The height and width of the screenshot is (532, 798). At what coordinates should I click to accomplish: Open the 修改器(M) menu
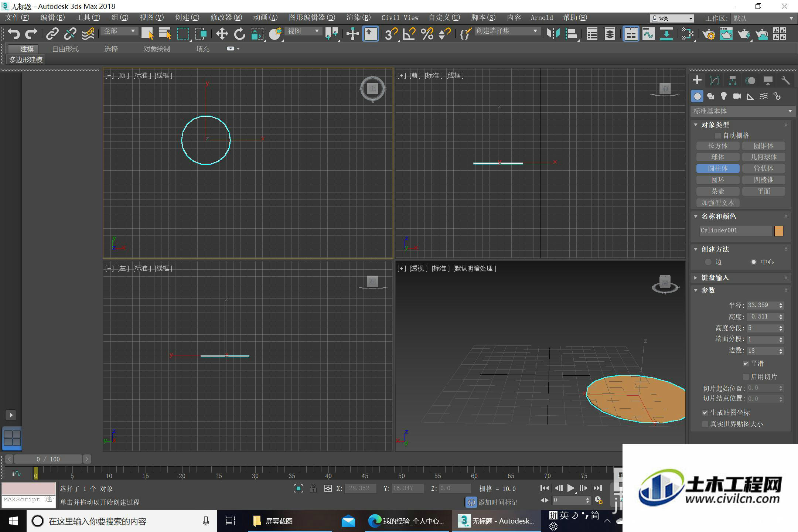(x=226, y=17)
